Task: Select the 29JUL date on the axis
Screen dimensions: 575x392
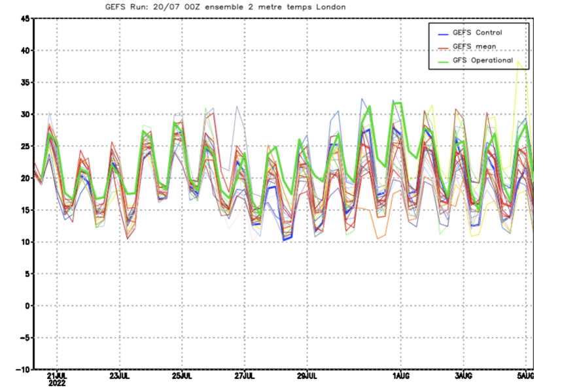Action: point(307,376)
